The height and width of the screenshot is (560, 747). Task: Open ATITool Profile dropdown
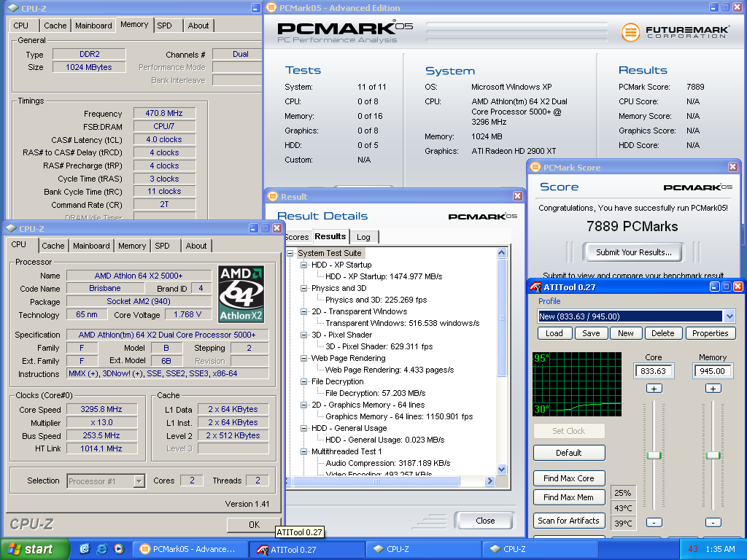coord(729,316)
